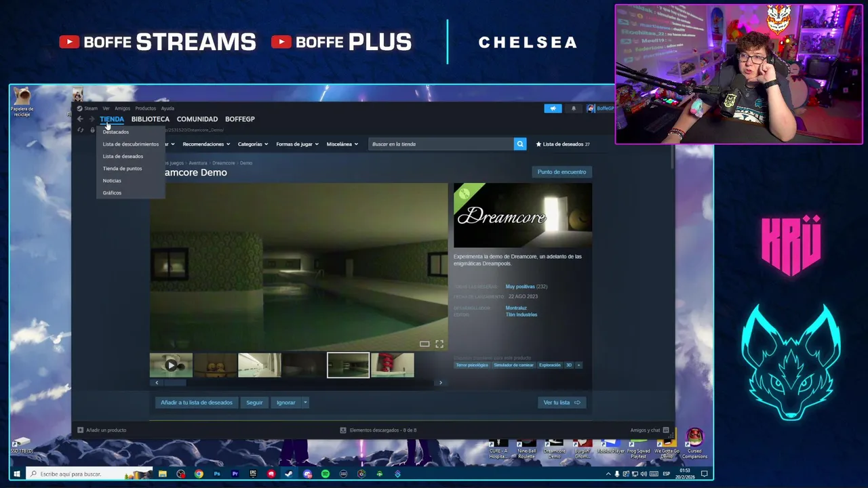Open Premiere Pro from the taskbar
This screenshot has width=868, height=488.
[x=235, y=474]
